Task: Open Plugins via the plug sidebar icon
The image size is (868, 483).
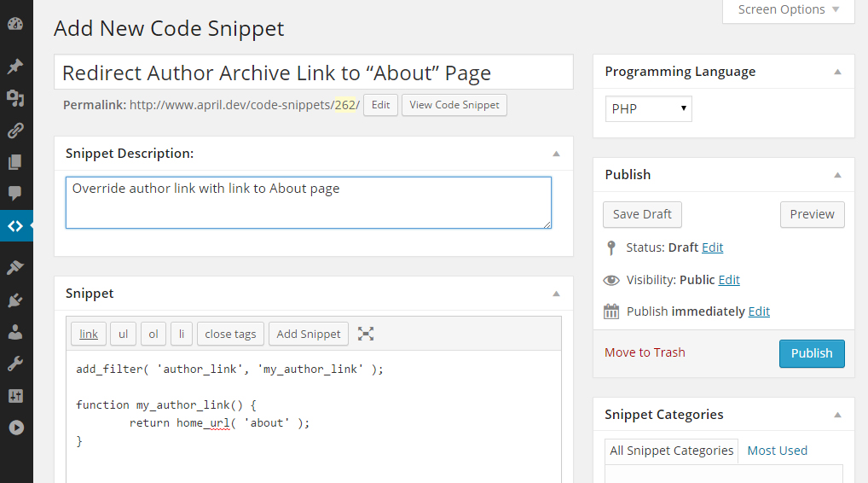Action: [x=15, y=300]
